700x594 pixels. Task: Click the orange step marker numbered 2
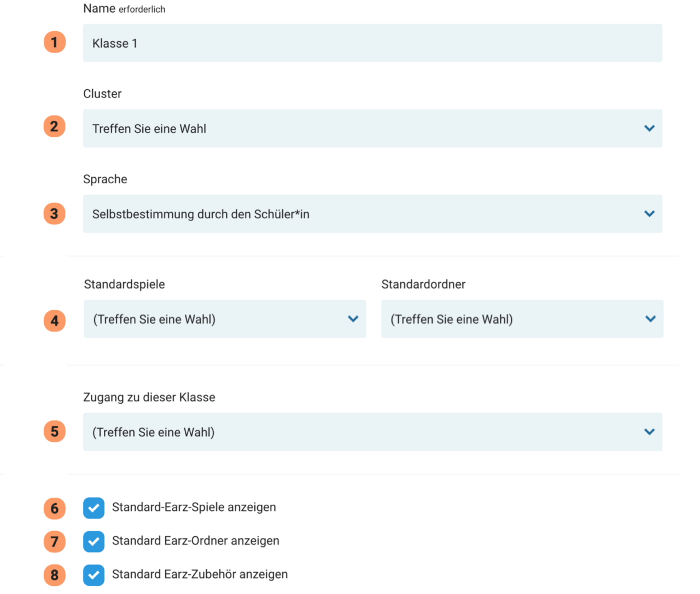tap(54, 126)
